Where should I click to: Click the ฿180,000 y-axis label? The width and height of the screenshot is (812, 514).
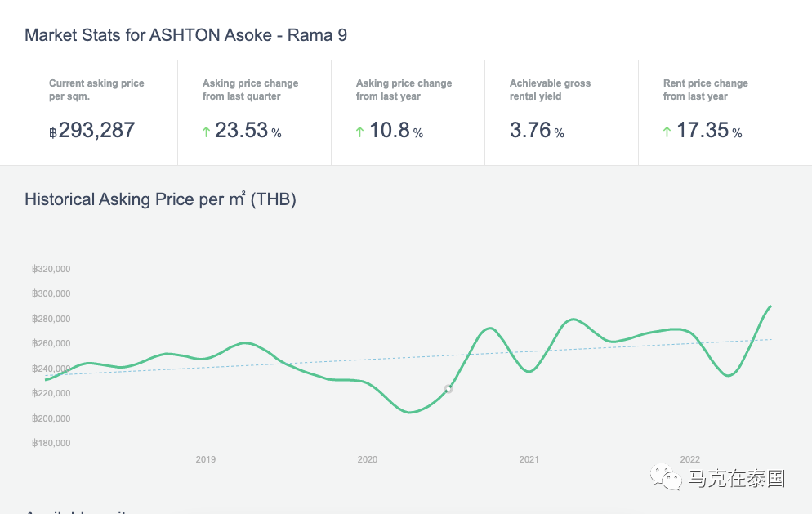pyautogui.click(x=51, y=443)
